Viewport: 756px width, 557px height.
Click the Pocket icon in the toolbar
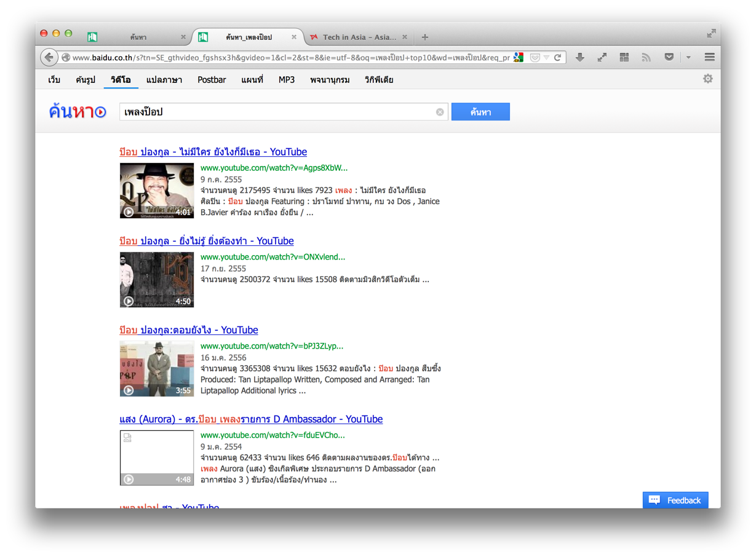pyautogui.click(x=669, y=57)
